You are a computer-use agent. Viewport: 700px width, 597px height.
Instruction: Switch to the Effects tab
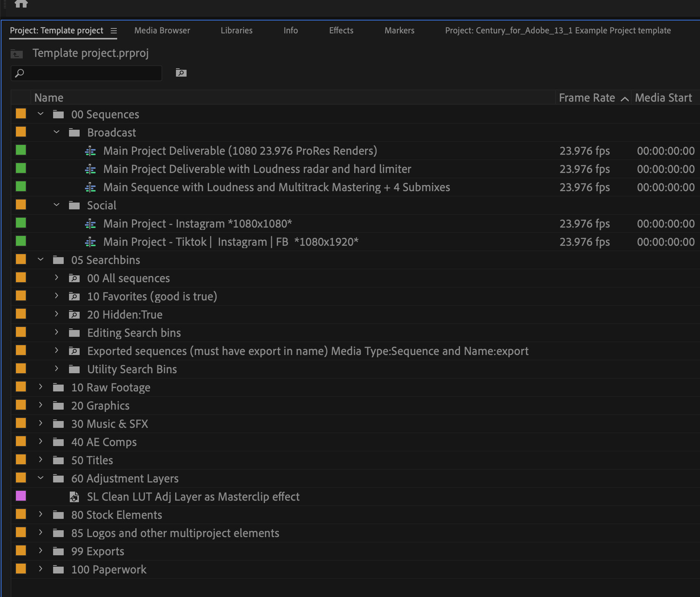(341, 31)
